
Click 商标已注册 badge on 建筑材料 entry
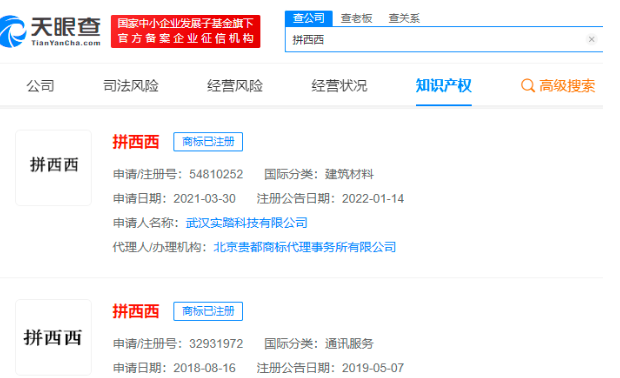click(x=208, y=142)
